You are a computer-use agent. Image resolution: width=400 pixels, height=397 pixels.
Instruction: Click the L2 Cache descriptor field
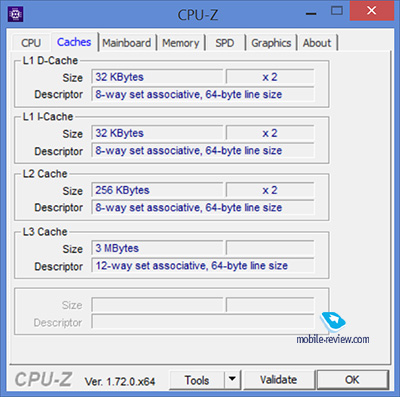pyautogui.click(x=203, y=208)
